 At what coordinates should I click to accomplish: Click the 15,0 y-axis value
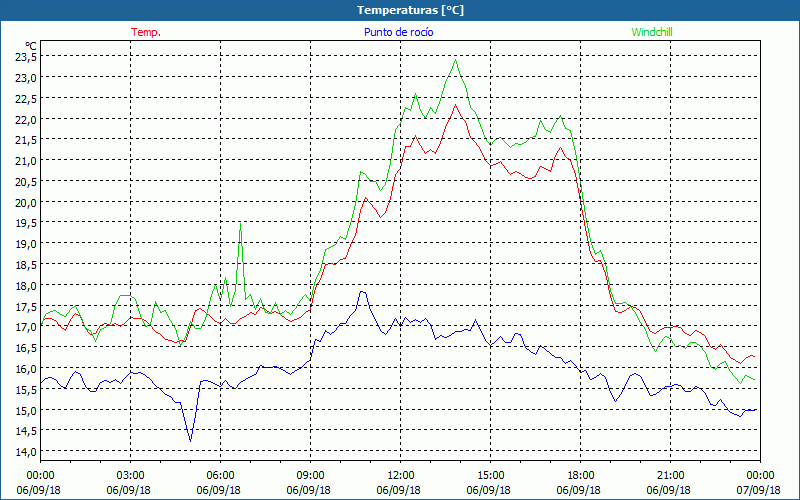[26, 410]
